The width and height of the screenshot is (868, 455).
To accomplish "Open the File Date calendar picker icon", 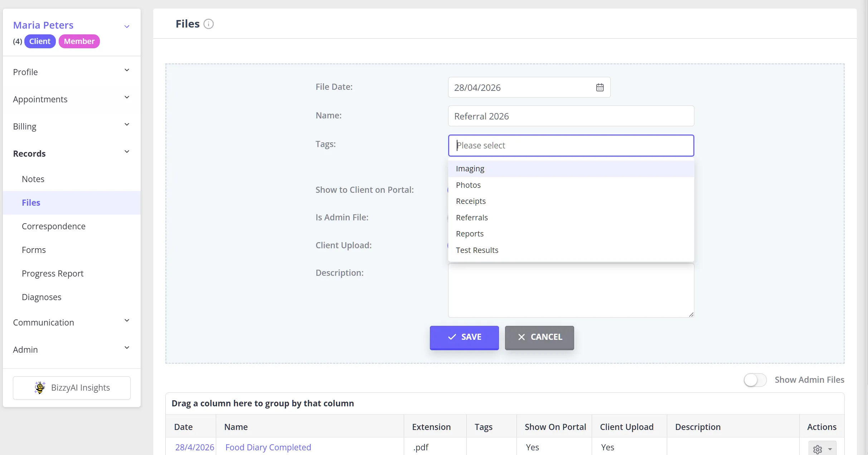I will pyautogui.click(x=600, y=87).
